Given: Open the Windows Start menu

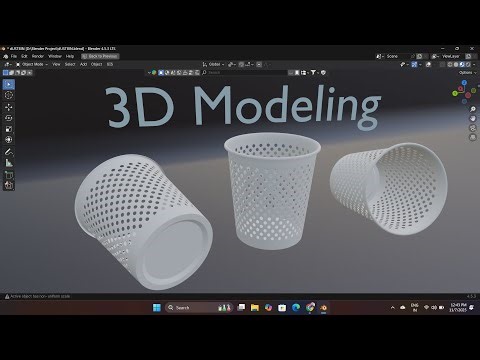Looking at the screenshot, I should pos(157,307).
